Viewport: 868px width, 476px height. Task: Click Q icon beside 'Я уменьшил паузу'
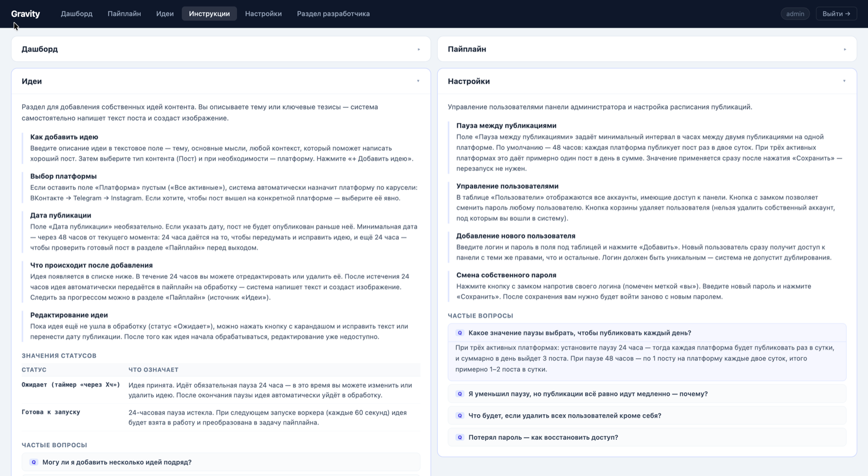coord(459,394)
